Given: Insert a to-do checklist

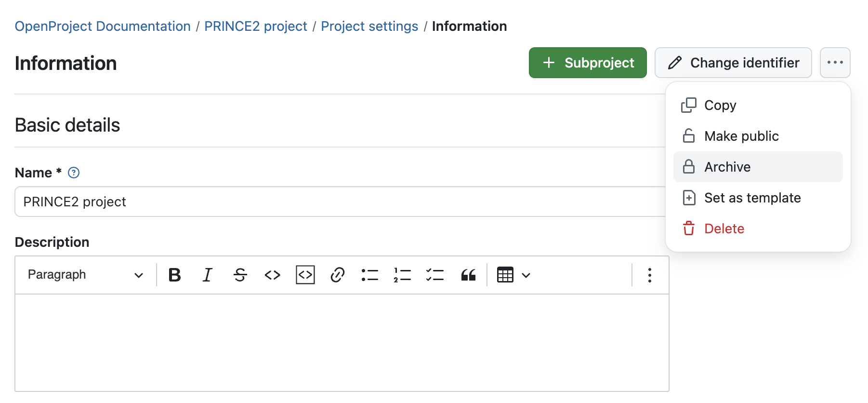Looking at the screenshot, I should coord(435,275).
